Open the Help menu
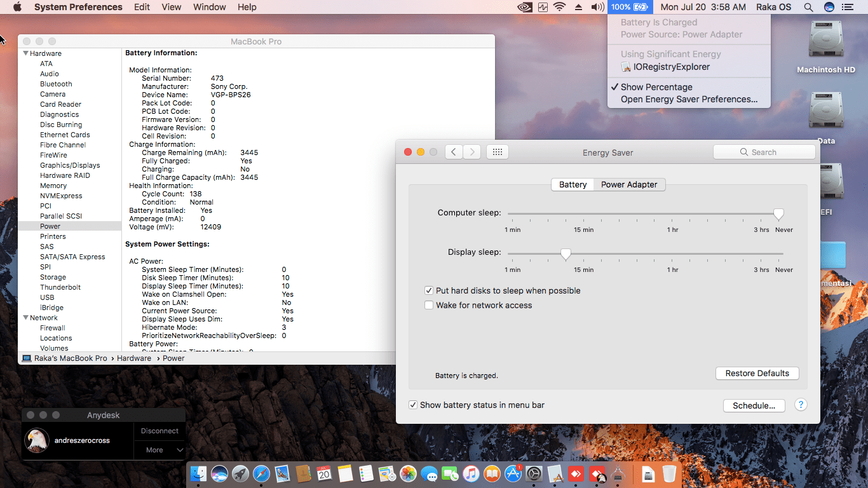Screen dimensions: 868x488 tap(247, 7)
